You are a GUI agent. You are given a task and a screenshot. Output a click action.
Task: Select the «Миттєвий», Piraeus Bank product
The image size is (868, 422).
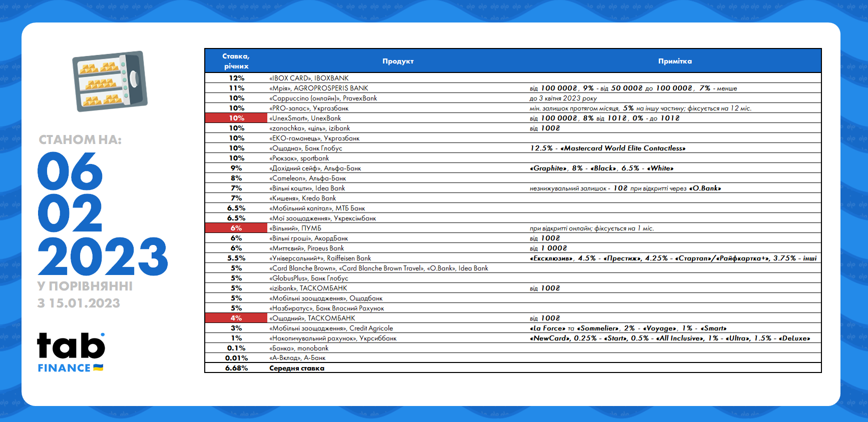307,248
